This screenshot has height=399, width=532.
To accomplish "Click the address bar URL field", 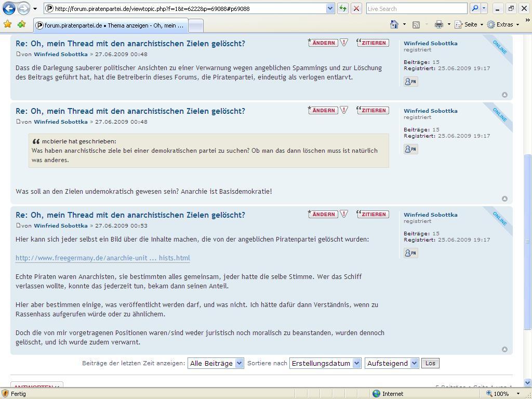I will pyautogui.click(x=185, y=9).
